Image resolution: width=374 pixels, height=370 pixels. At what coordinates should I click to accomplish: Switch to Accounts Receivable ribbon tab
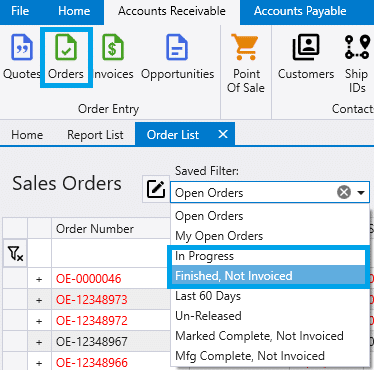[172, 12]
